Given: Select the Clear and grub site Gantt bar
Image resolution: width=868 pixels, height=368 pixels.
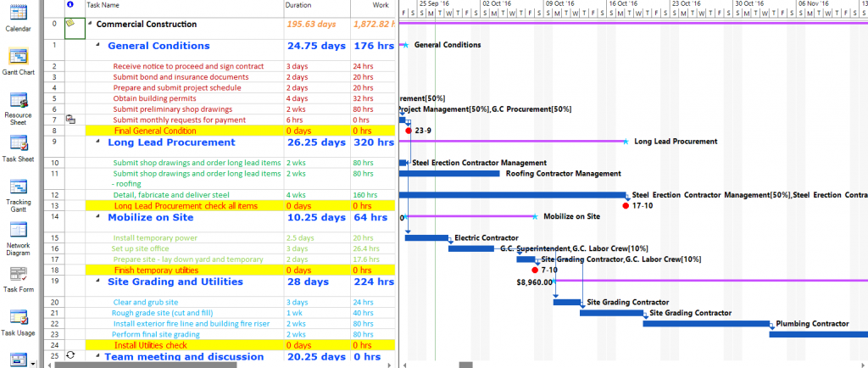Looking at the screenshot, I should 567,302.
